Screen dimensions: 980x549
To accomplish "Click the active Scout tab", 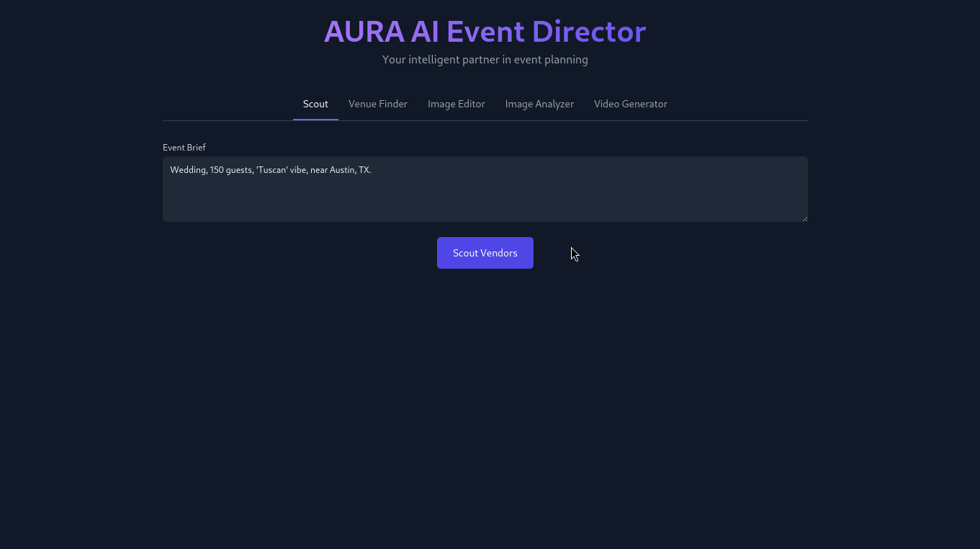I will 315,104.
